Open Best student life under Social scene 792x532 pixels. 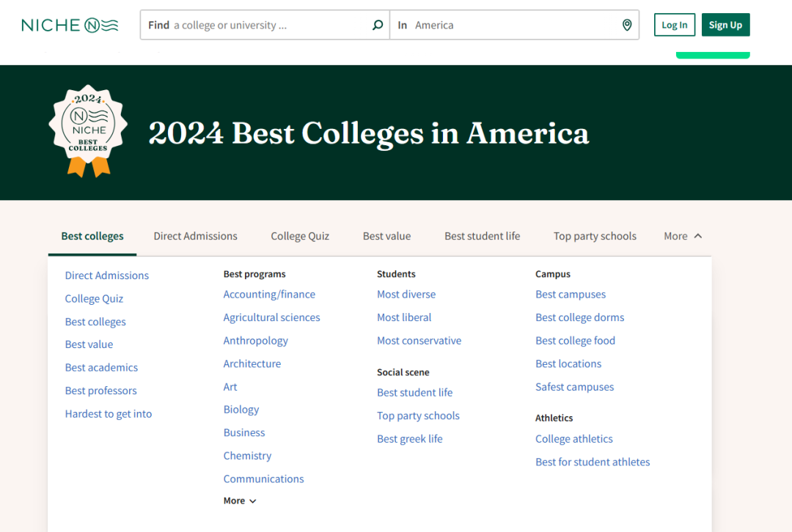pos(414,392)
